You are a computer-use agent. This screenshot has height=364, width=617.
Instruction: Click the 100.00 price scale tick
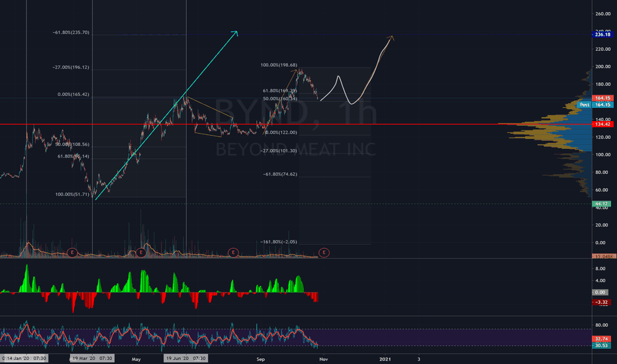pos(603,155)
